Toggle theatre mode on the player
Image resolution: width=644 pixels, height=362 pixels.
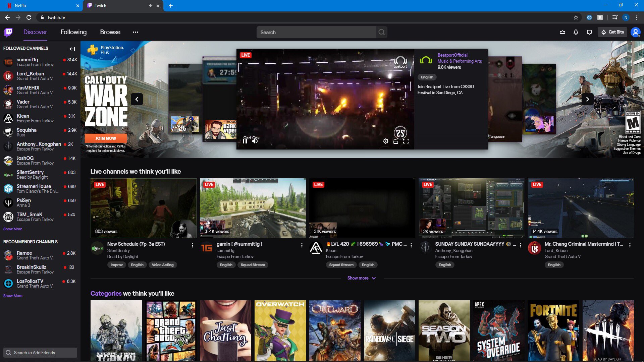(x=396, y=141)
